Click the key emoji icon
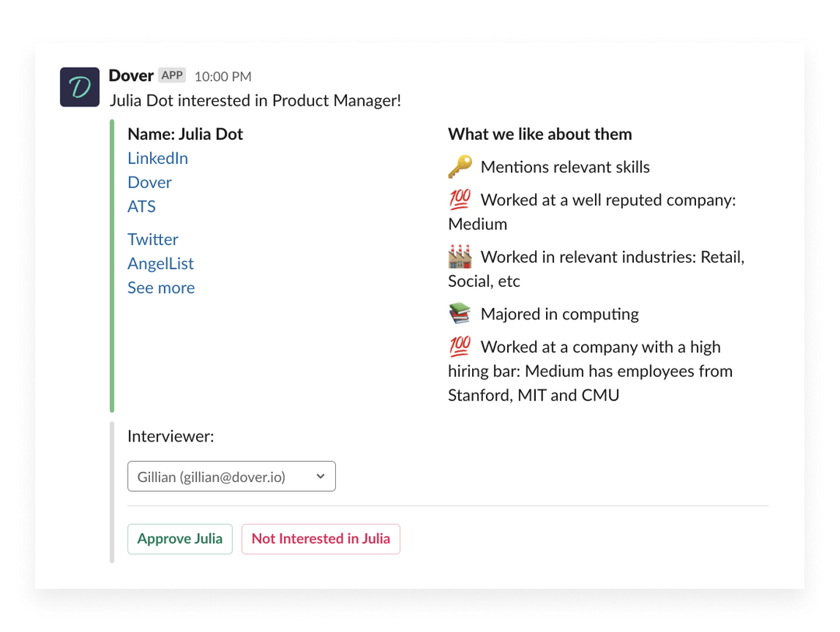 click(x=460, y=167)
